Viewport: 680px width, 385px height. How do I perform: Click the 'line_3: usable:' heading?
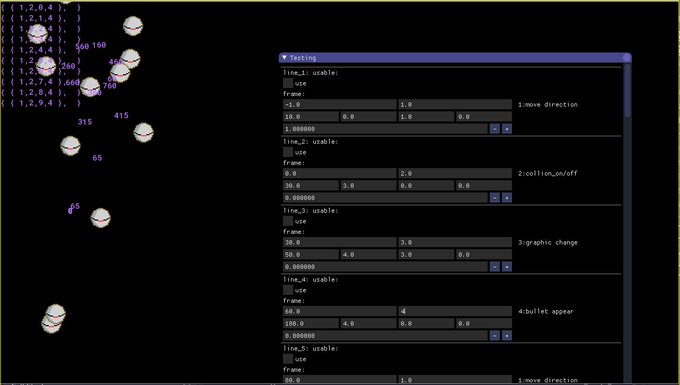311,211
